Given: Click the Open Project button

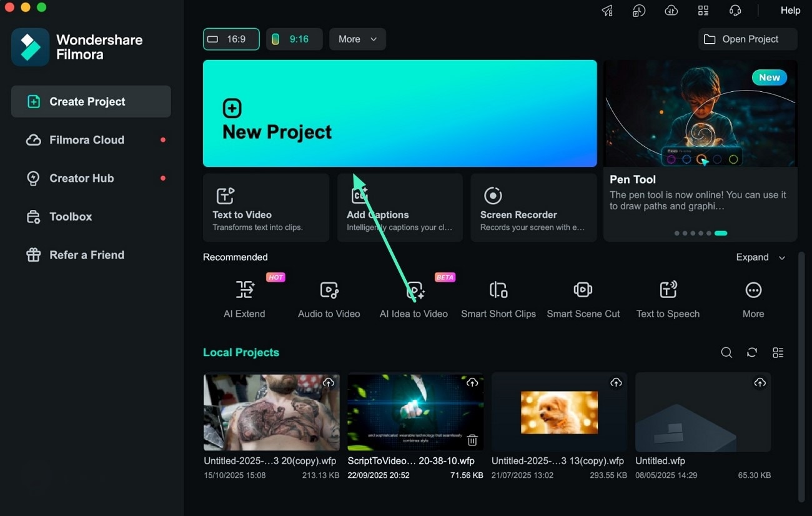Looking at the screenshot, I should [x=748, y=39].
